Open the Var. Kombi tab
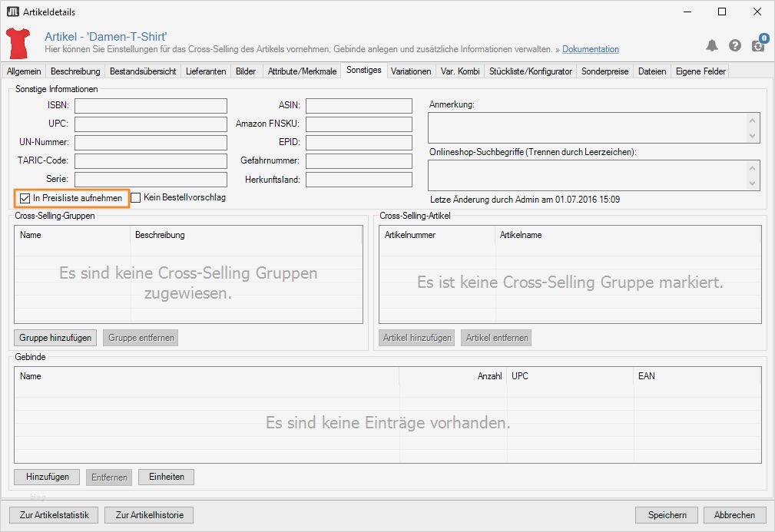The width and height of the screenshot is (775, 532). (x=460, y=71)
